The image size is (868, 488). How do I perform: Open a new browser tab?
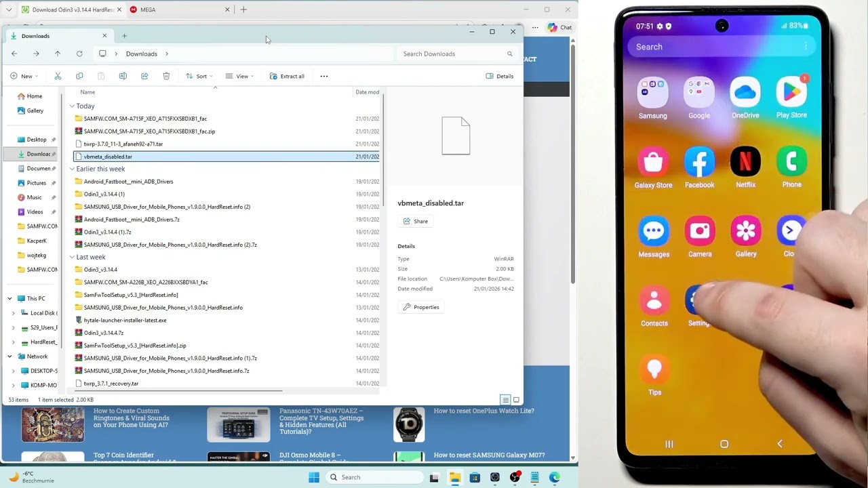pyautogui.click(x=243, y=9)
